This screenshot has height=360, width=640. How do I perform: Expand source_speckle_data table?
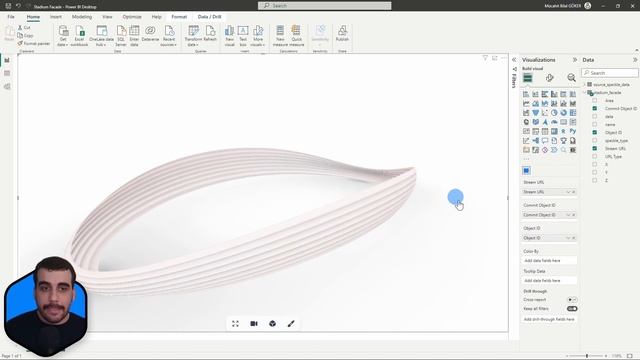[x=584, y=84]
